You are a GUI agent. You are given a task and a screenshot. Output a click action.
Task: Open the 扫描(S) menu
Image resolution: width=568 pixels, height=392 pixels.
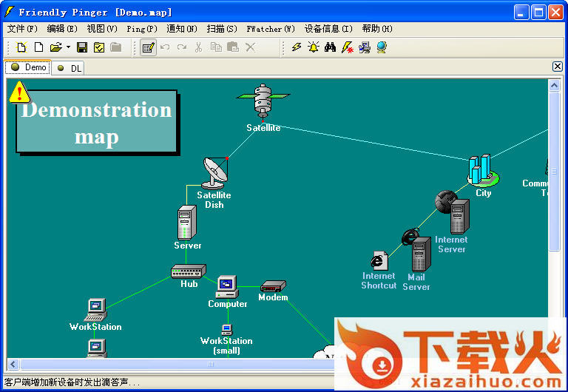[x=222, y=29]
